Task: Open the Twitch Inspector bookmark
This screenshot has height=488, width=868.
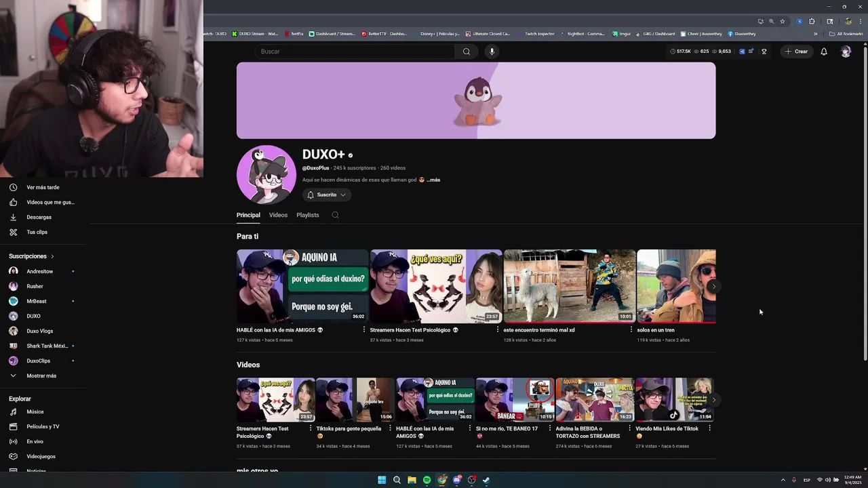Action: click(x=536, y=33)
